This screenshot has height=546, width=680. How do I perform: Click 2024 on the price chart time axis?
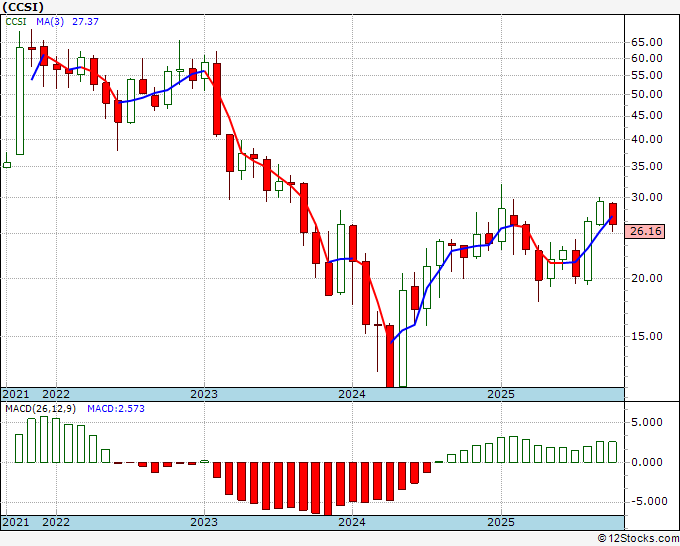(352, 394)
